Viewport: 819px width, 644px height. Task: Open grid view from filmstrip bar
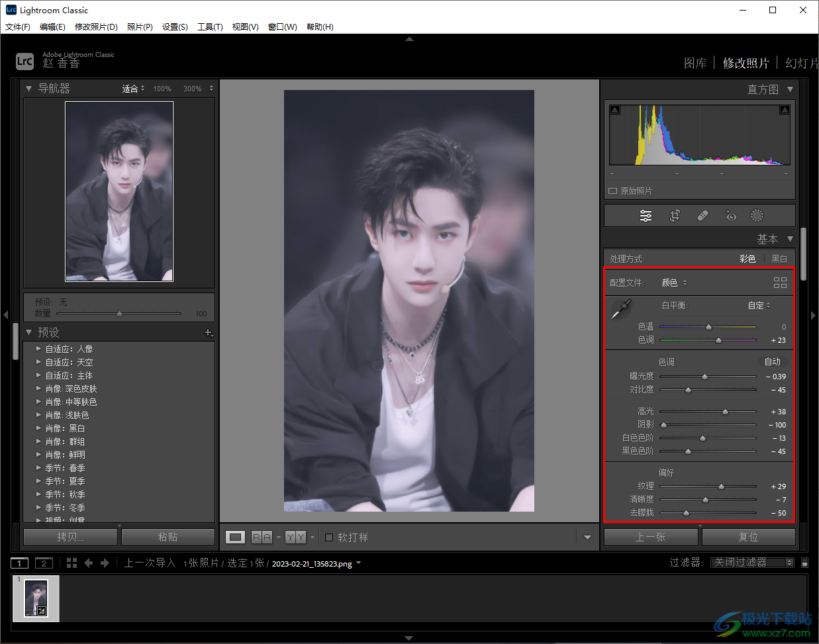pos(72,563)
